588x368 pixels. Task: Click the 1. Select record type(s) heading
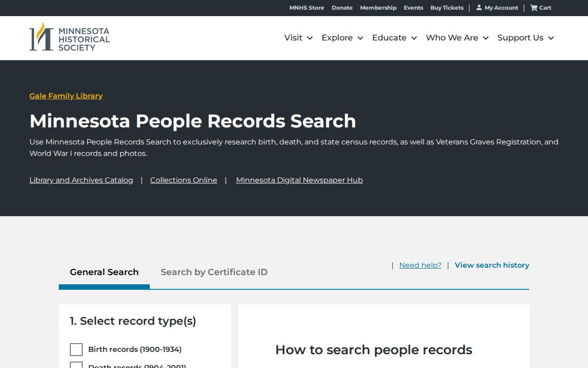pyautogui.click(x=133, y=321)
